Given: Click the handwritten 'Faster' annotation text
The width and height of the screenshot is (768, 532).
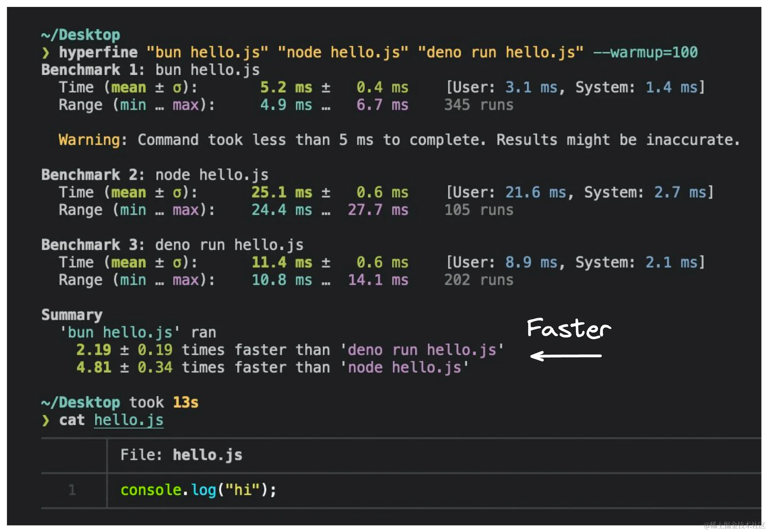Looking at the screenshot, I should pyautogui.click(x=569, y=328).
